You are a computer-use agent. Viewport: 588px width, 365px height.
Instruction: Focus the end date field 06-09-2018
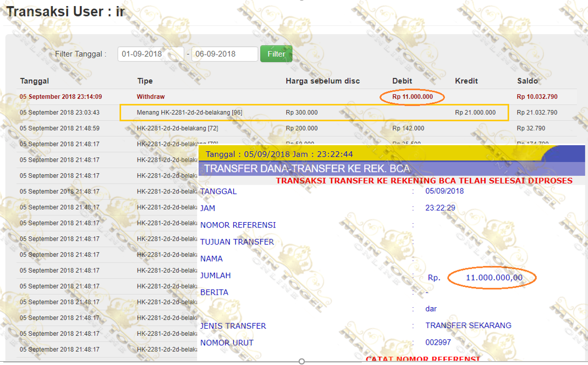(226, 54)
